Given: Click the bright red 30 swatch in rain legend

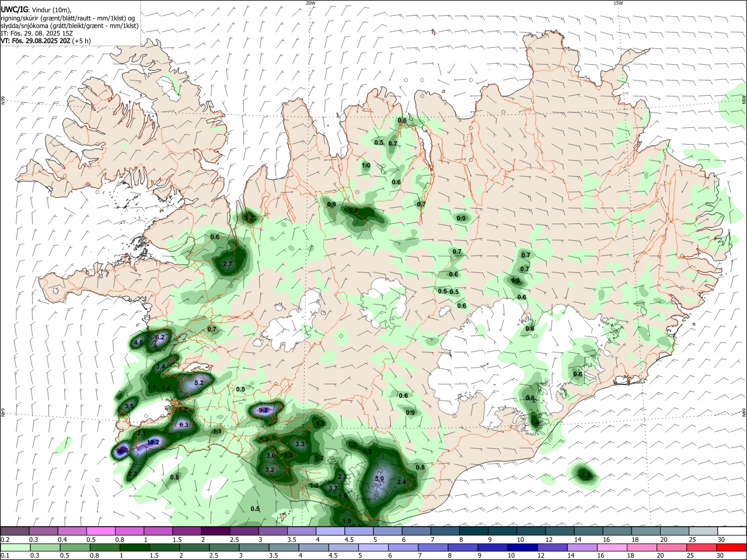Looking at the screenshot, I should [732, 547].
